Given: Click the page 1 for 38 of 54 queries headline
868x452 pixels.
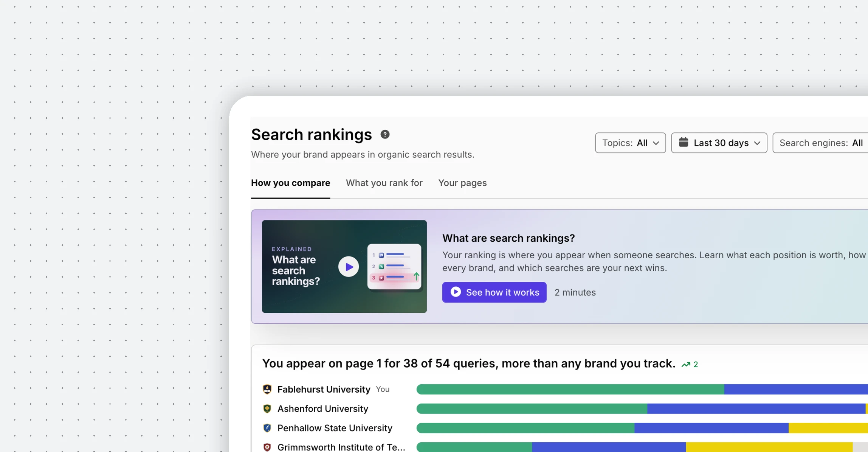Looking at the screenshot, I should [x=468, y=363].
